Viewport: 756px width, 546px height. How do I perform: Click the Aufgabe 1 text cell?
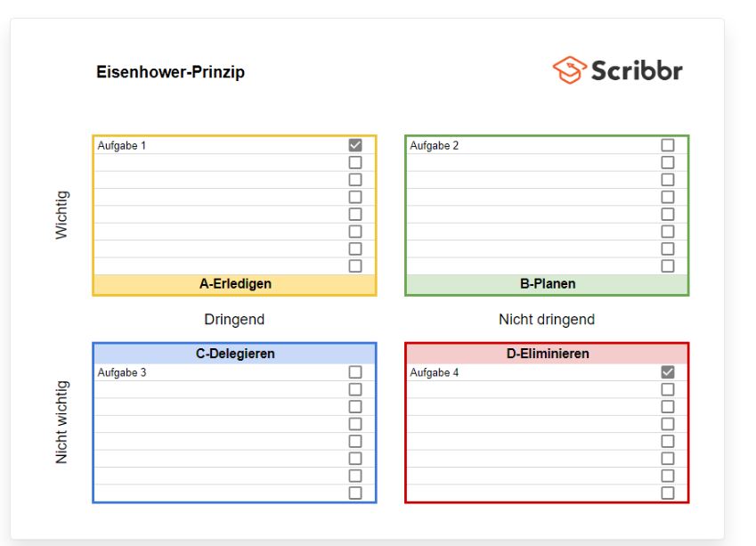(x=214, y=146)
